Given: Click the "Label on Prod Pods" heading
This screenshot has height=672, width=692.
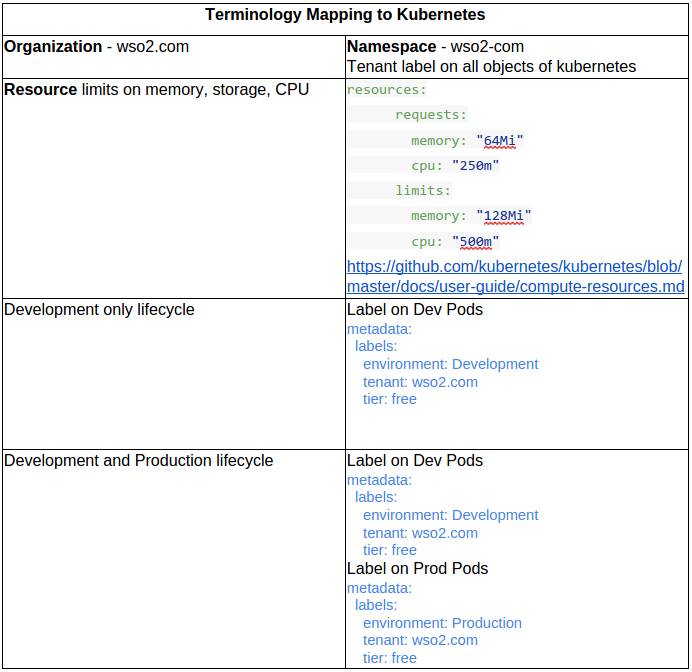Looking at the screenshot, I should pos(417,569).
